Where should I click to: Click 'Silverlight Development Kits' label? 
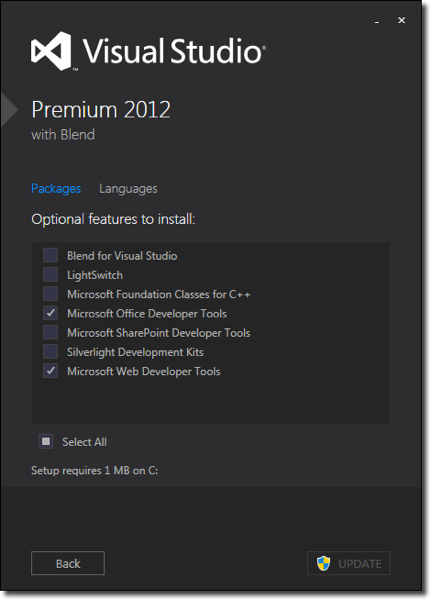[x=136, y=352]
